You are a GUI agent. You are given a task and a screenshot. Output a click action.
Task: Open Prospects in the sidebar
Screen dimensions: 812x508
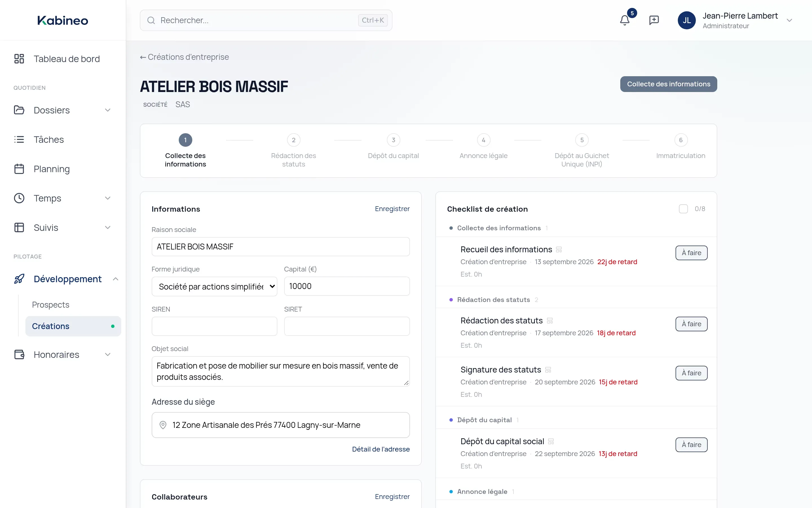[51, 305]
